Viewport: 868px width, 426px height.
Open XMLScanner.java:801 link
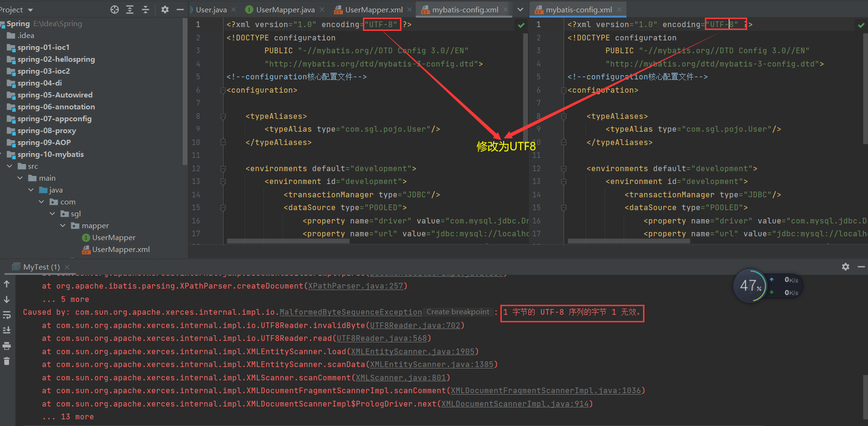click(x=401, y=378)
